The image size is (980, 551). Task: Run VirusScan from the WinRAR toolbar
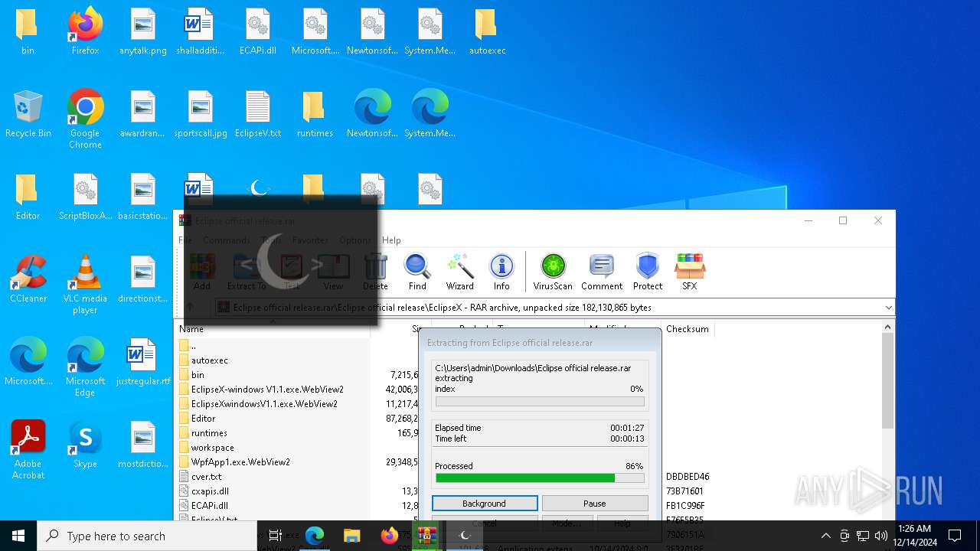[553, 272]
